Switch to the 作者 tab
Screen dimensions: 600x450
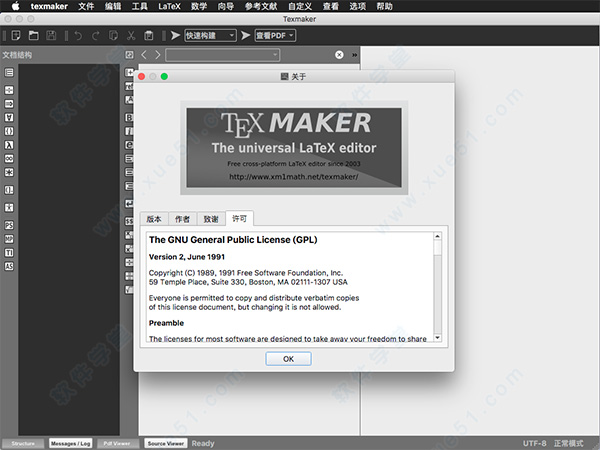click(x=182, y=219)
